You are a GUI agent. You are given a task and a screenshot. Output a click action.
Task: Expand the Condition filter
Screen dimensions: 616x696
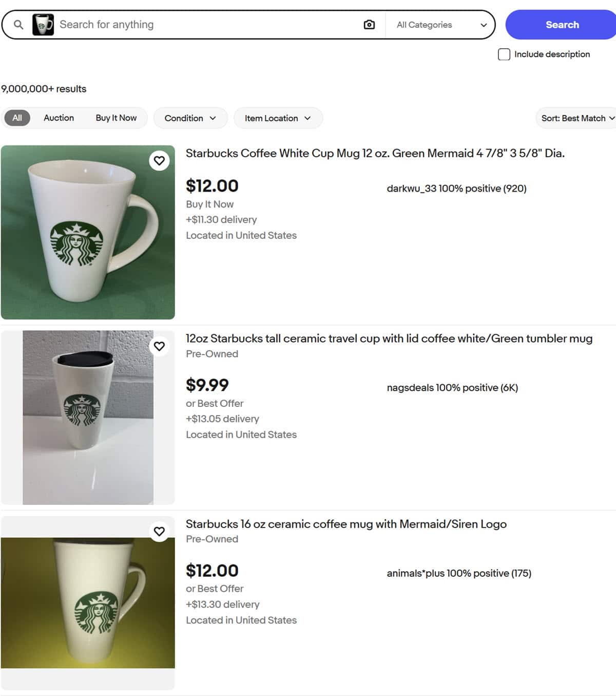tap(190, 118)
